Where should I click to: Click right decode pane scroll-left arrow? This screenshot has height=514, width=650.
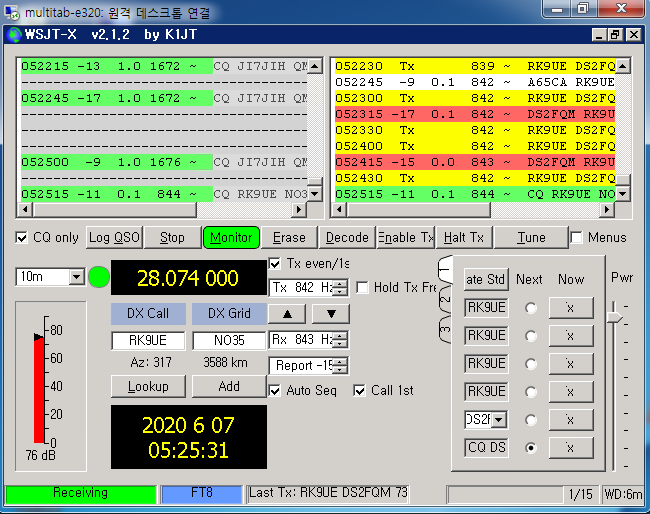(339, 210)
